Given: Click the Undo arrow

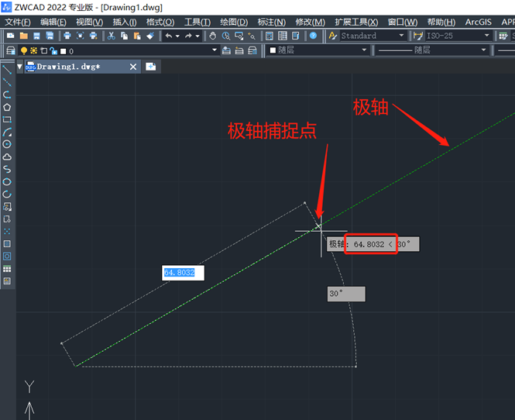Looking at the screenshot, I should (169, 36).
